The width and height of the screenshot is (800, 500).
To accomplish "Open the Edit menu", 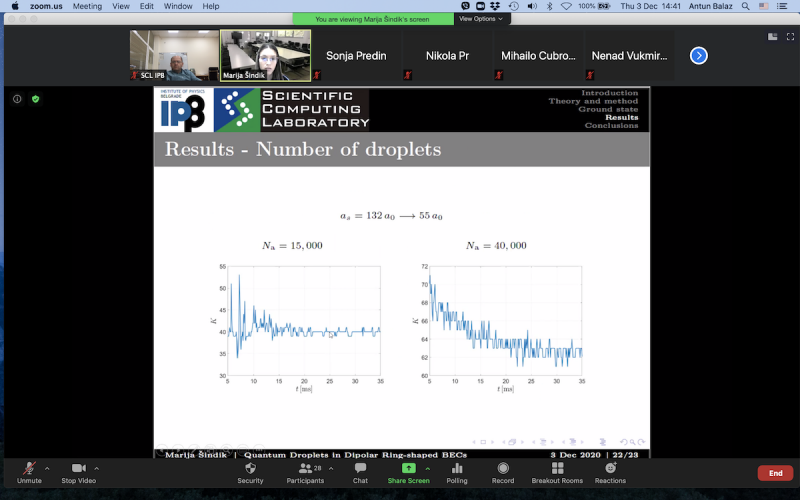I will [146, 6].
